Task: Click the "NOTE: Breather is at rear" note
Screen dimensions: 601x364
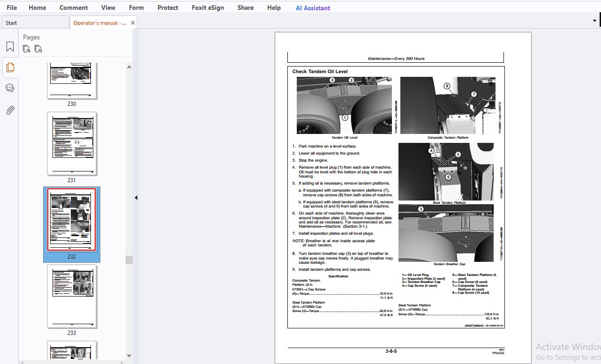Action: [333, 243]
